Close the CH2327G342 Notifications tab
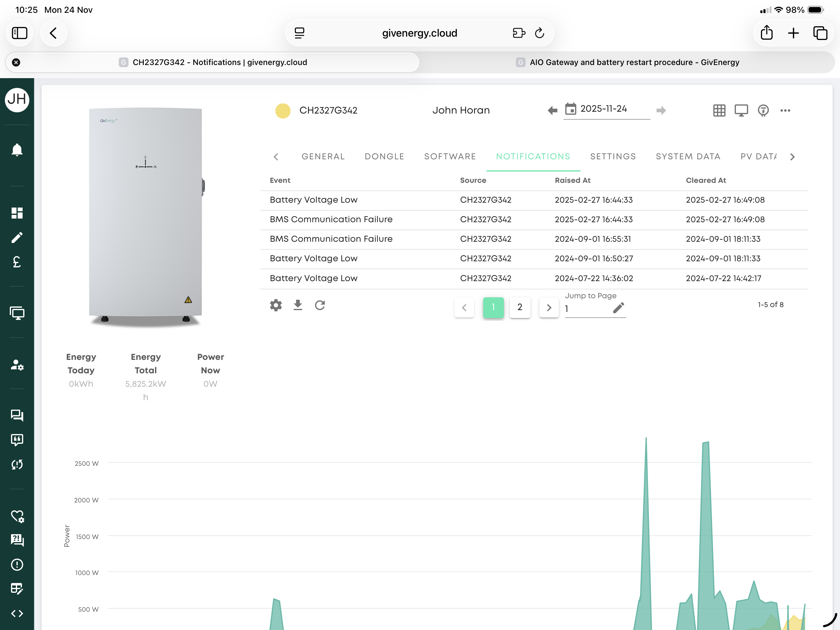 coord(16,62)
